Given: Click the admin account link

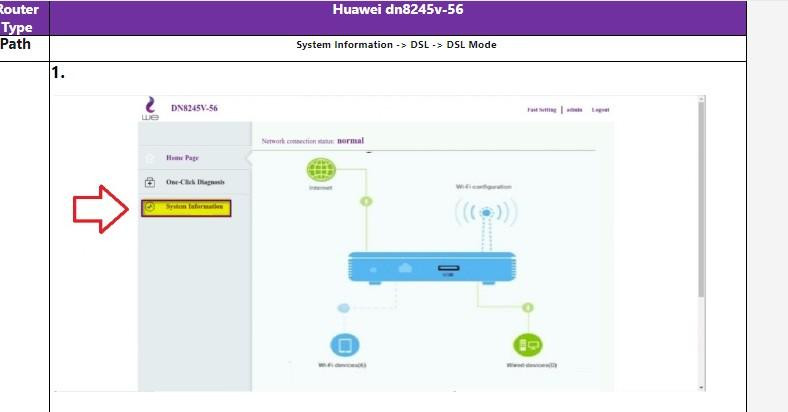Looking at the screenshot, I should click(x=574, y=110).
